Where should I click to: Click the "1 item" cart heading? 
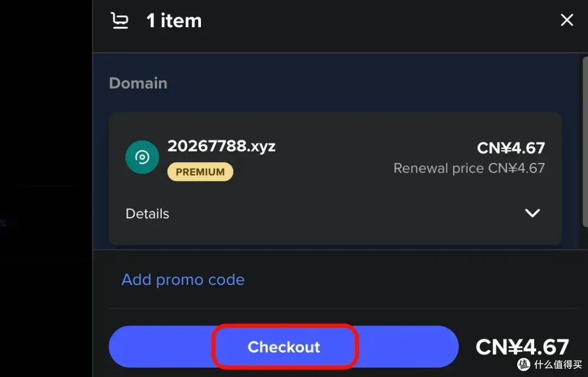174,21
